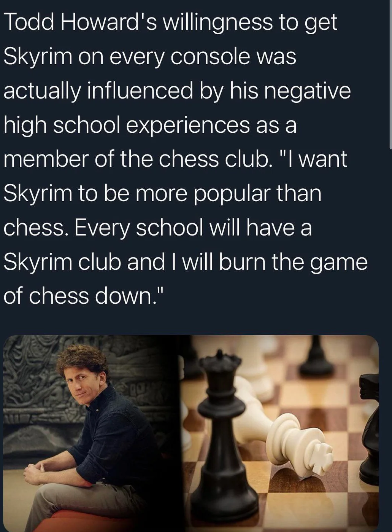Click the words "high school experiences"
Viewport: 392px width, 532px height.
tap(127, 126)
